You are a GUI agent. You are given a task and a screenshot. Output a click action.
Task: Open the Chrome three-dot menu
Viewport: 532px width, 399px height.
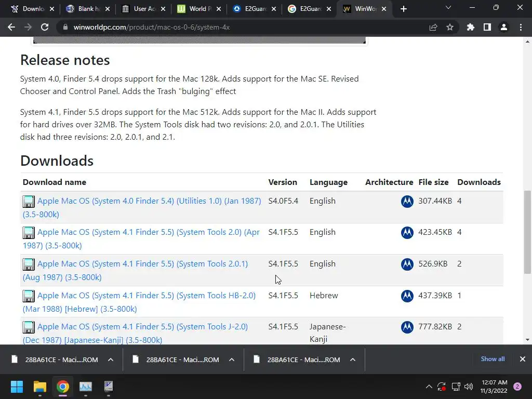click(521, 27)
